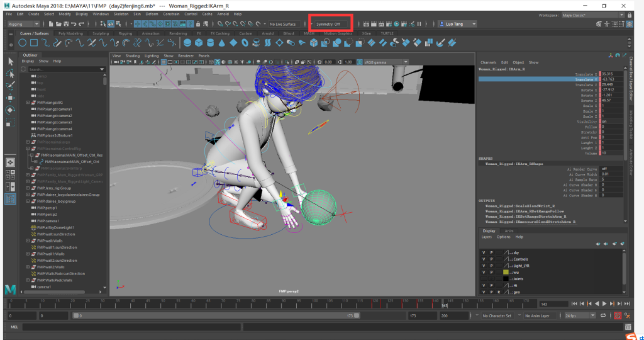This screenshot has height=340, width=644.
Task: Undo the last action via toolbar arrow
Action: [x=74, y=24]
